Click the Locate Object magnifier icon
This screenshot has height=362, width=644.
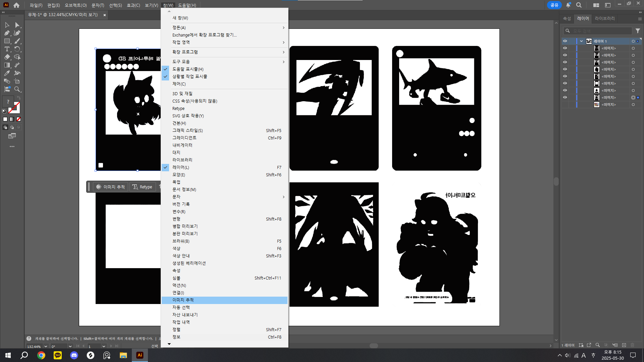click(x=598, y=345)
